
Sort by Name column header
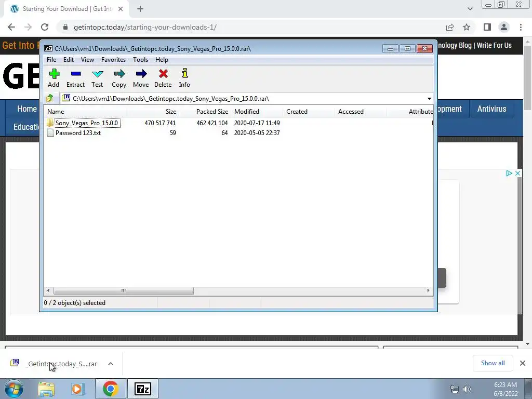(86, 112)
